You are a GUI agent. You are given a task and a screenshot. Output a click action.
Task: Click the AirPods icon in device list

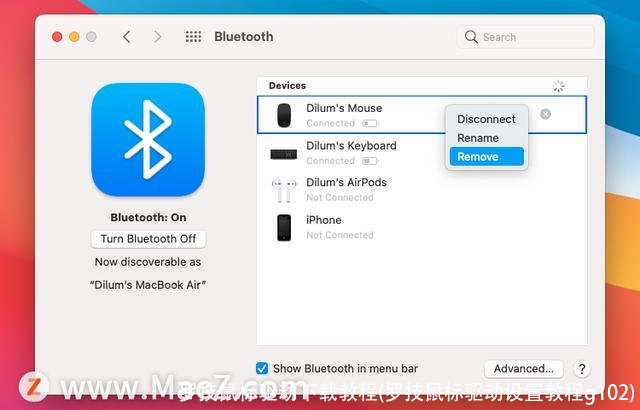pyautogui.click(x=284, y=190)
